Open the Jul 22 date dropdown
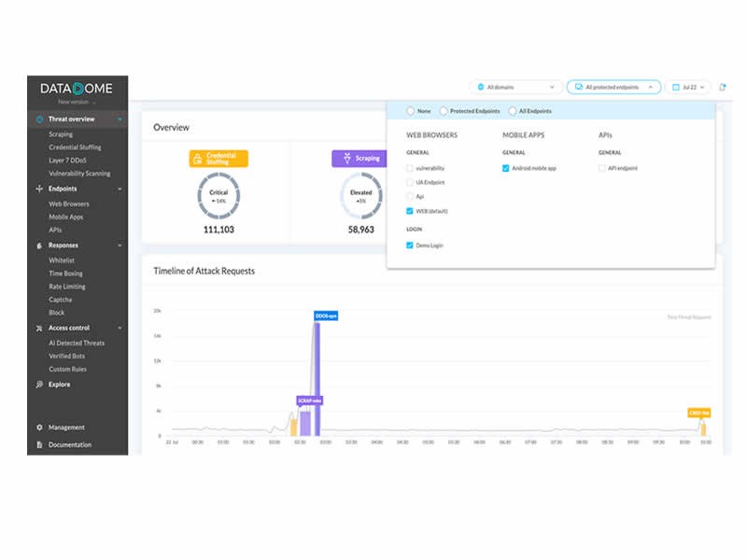This screenshot has height=560, width=747. click(689, 87)
